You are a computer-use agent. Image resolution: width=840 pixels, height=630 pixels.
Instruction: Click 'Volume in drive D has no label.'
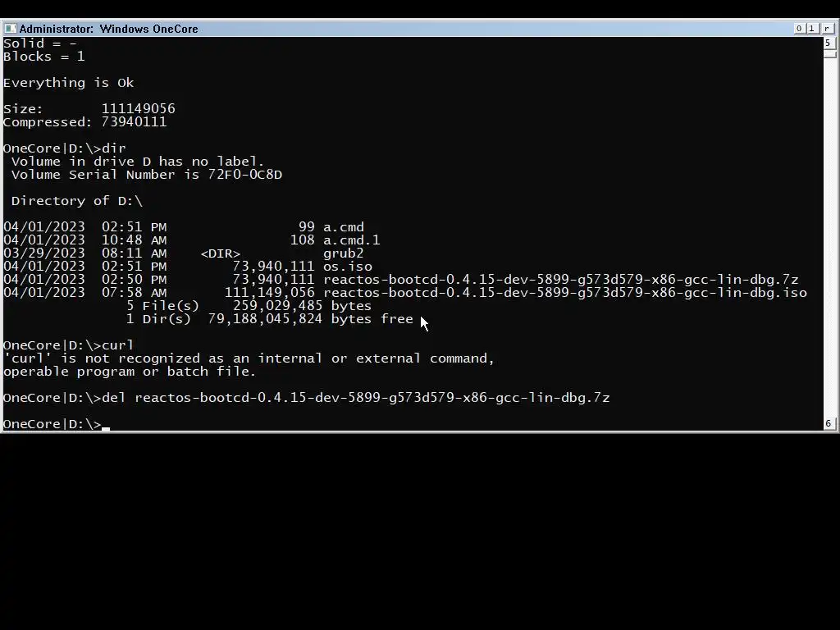pyautogui.click(x=138, y=162)
